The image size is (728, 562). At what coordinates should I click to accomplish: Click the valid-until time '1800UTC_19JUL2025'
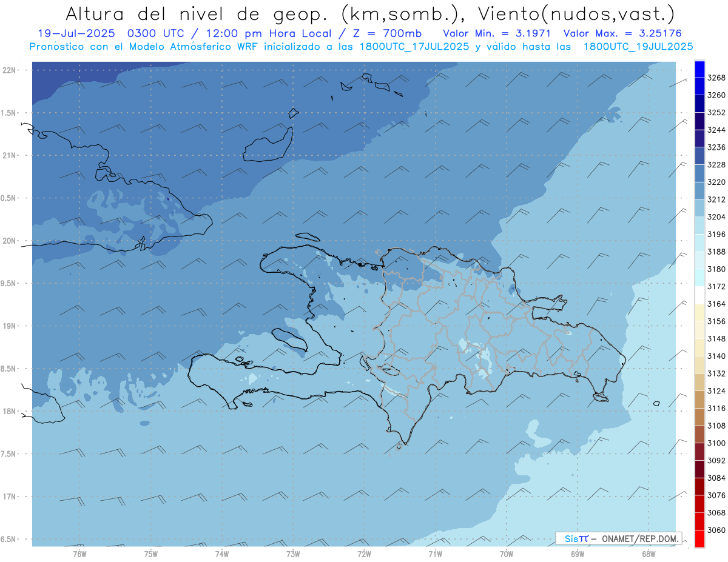tap(638, 47)
